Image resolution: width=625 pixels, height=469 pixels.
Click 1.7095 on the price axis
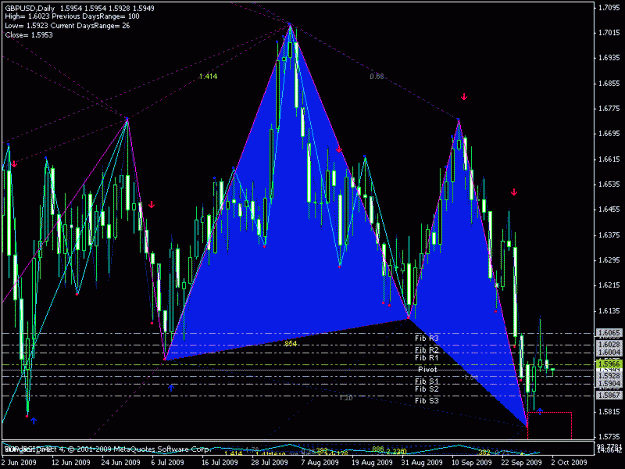(x=609, y=8)
